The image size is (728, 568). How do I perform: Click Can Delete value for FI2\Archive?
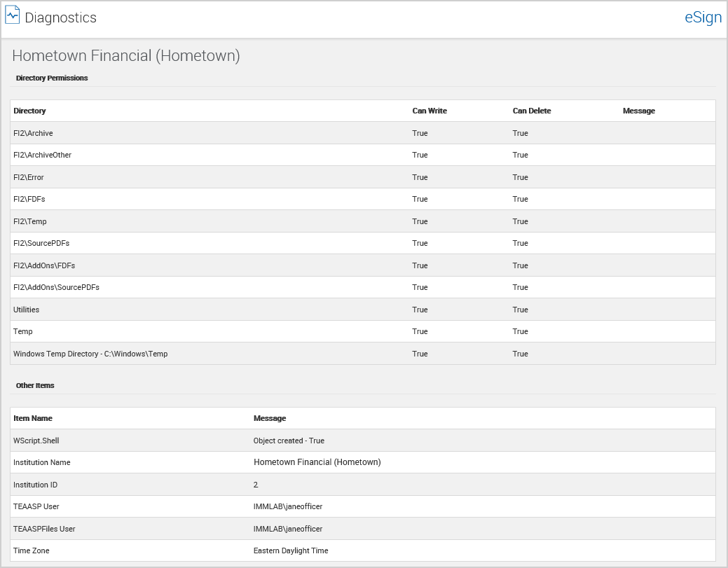(x=520, y=133)
